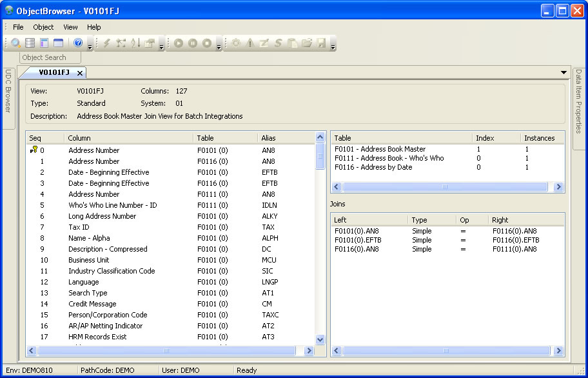This screenshot has width=588, height=378.
Task: Click the help question mark icon
Action: [x=78, y=43]
